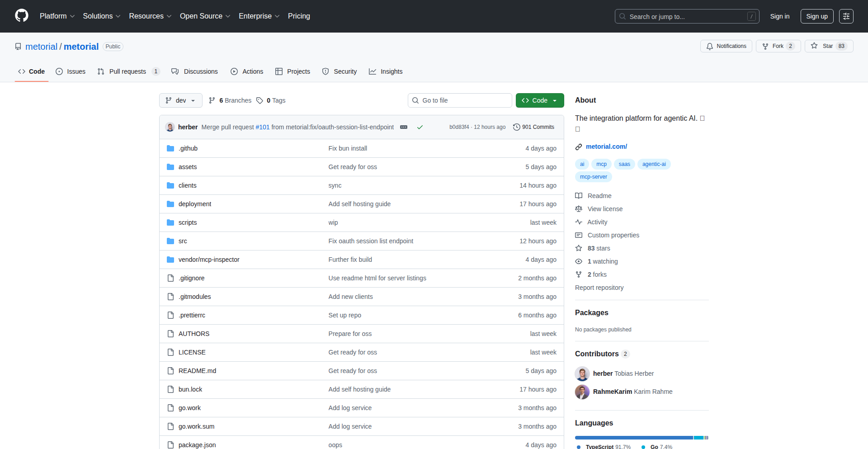Click the Notifications bell button

point(726,46)
